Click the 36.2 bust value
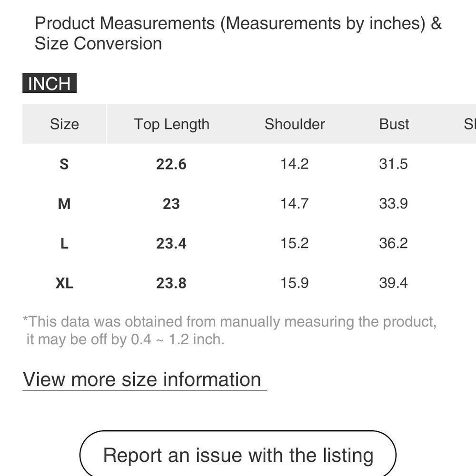This screenshot has width=476, height=476. click(x=393, y=243)
